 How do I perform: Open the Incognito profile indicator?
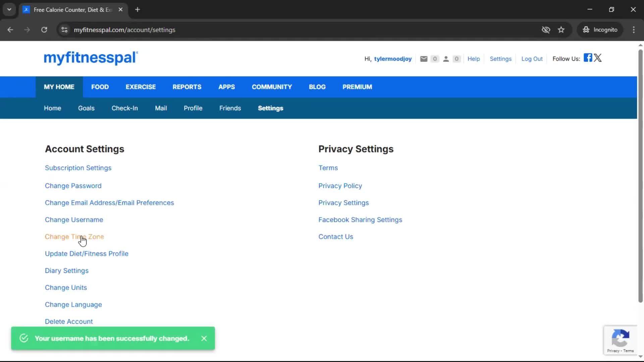point(600,30)
